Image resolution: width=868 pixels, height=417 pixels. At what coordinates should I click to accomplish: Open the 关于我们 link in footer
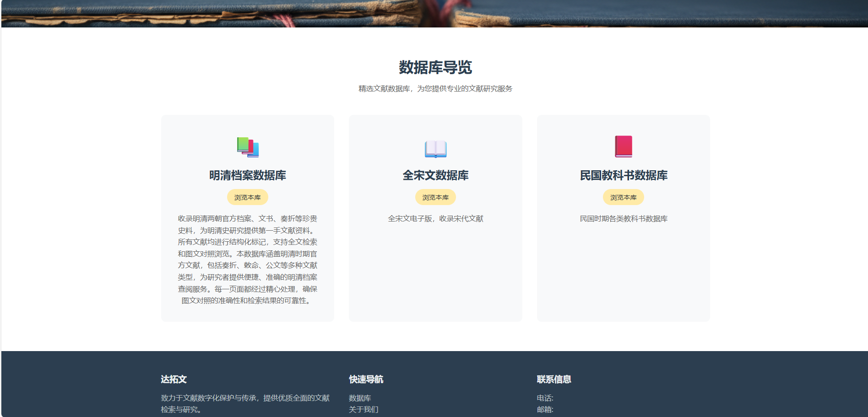[x=364, y=409]
